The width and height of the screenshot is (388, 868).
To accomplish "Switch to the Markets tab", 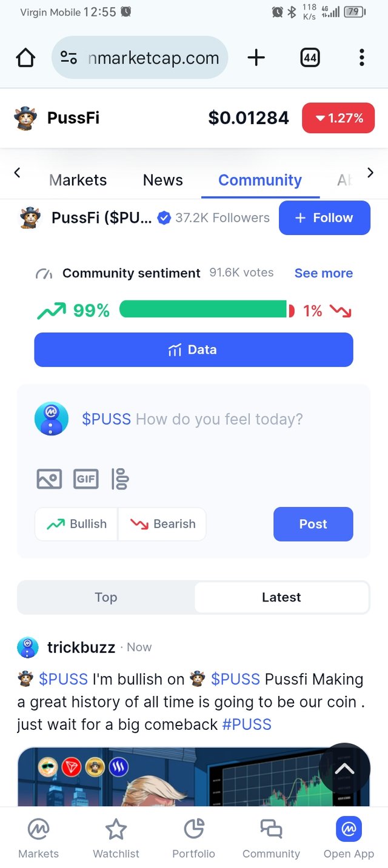I will (x=78, y=180).
